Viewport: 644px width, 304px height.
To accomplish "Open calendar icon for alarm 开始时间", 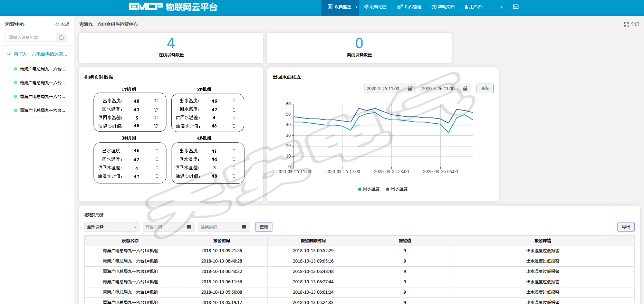I will tap(189, 227).
